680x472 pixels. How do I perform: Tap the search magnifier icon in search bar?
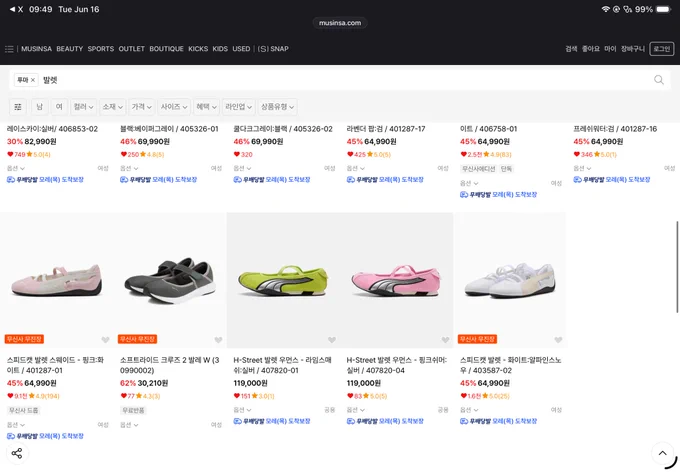click(659, 80)
